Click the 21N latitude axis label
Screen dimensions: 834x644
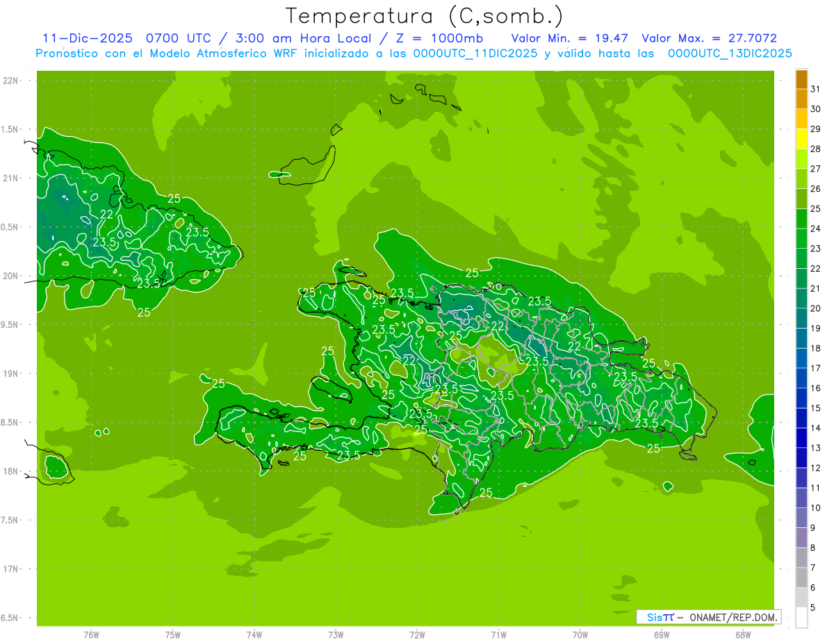10,178
